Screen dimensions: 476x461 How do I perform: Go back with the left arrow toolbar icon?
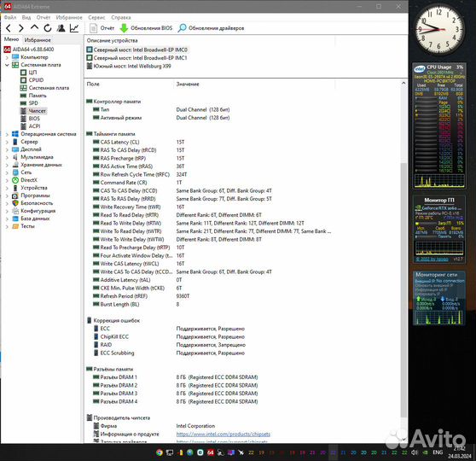click(x=9, y=28)
